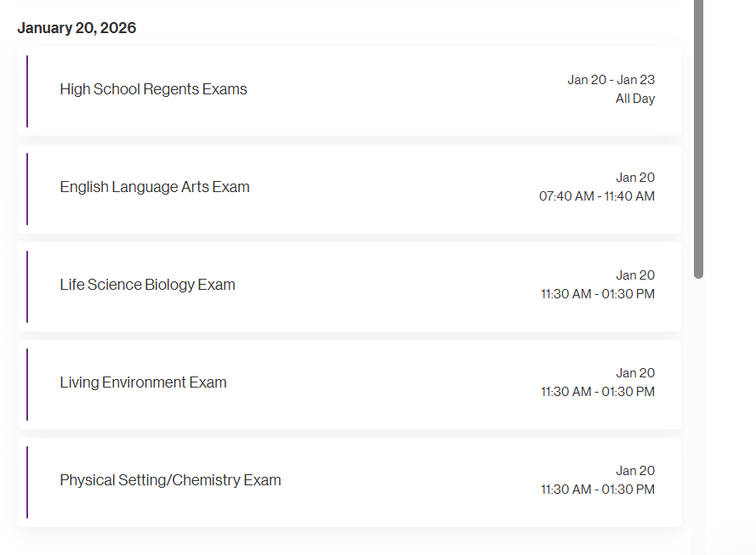Screen dimensions: 756x555
Task: Click the purple bar beside Regents Exams
Action: [x=27, y=91]
